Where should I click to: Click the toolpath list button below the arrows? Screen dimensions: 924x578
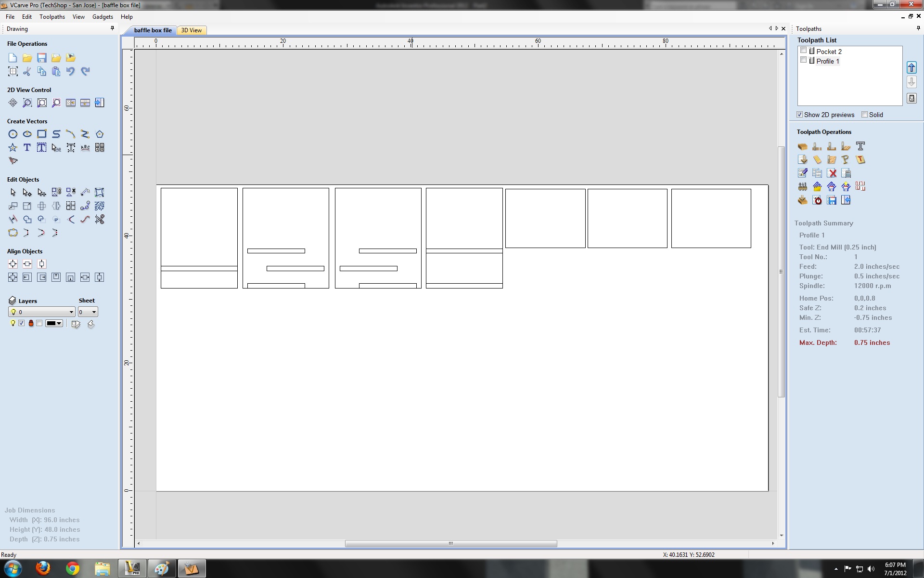coord(911,98)
